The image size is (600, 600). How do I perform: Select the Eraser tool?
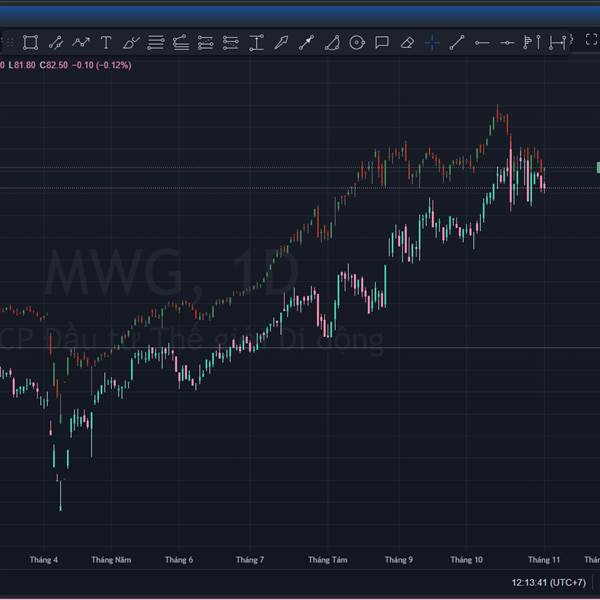click(407, 42)
